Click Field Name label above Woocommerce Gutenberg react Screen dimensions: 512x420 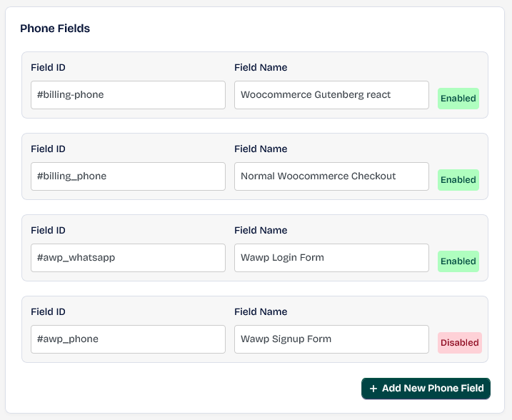point(261,68)
